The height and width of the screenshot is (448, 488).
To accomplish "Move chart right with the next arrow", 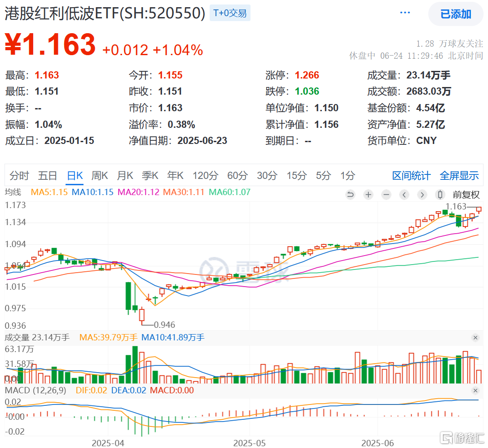I will [x=422, y=195].
